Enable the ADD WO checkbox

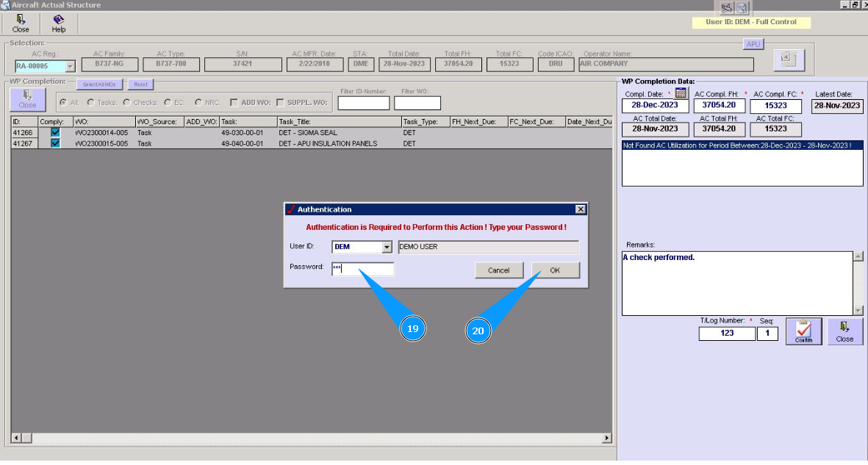pos(234,102)
